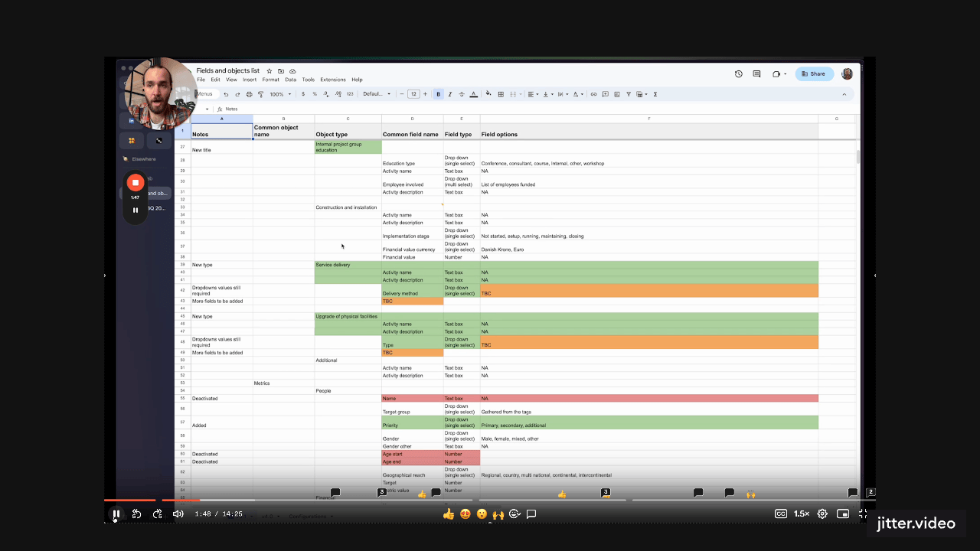Open the zoom 100% dropdown

point(279,94)
